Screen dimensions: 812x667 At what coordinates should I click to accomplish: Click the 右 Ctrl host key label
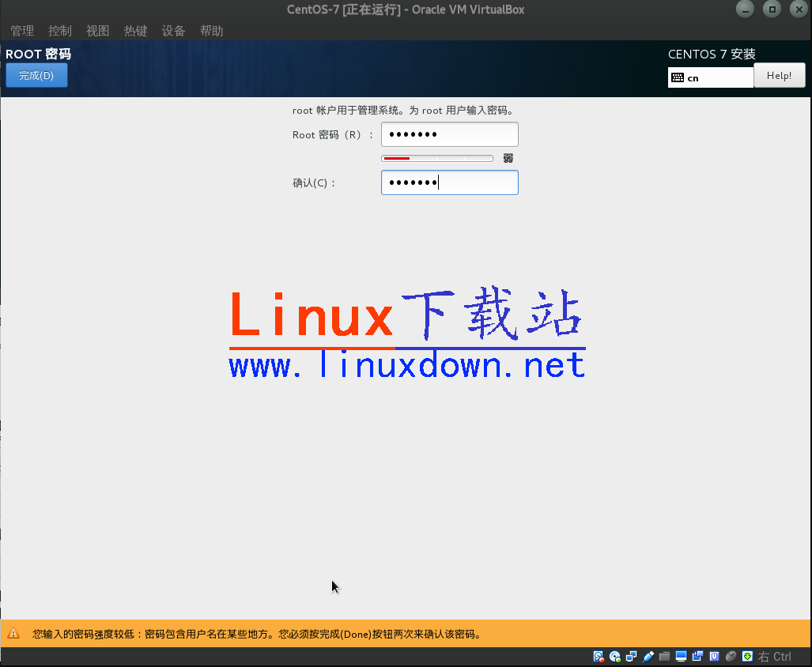(x=775, y=657)
